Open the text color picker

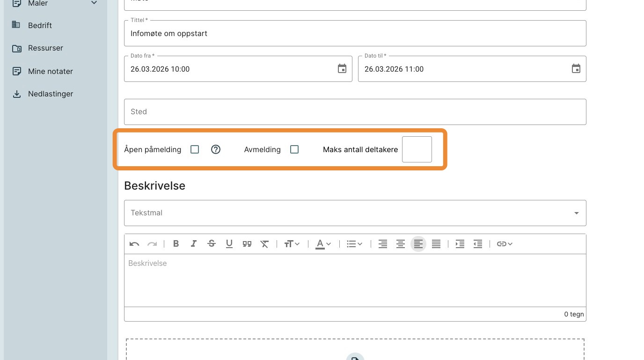tap(323, 244)
